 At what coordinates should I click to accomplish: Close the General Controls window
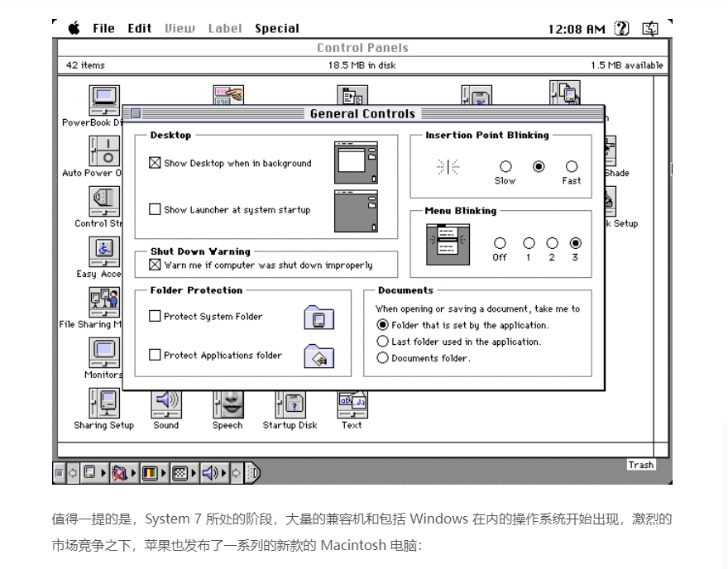136,113
